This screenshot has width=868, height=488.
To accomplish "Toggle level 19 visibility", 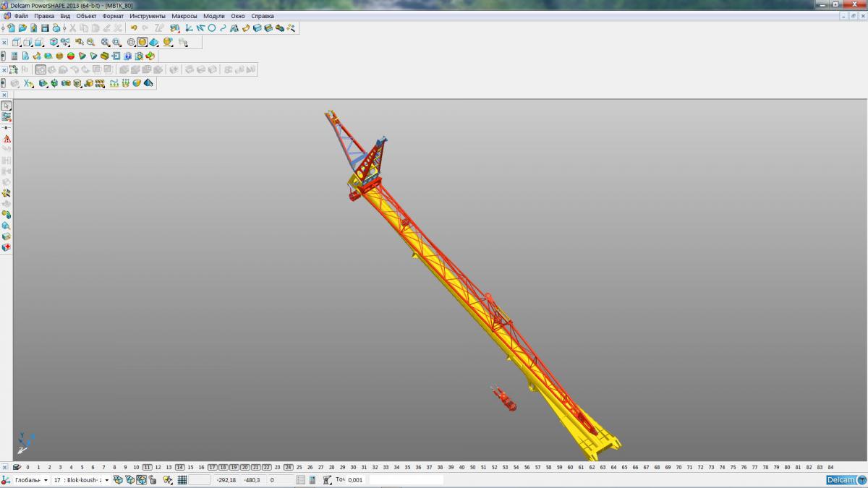I will coord(234,467).
